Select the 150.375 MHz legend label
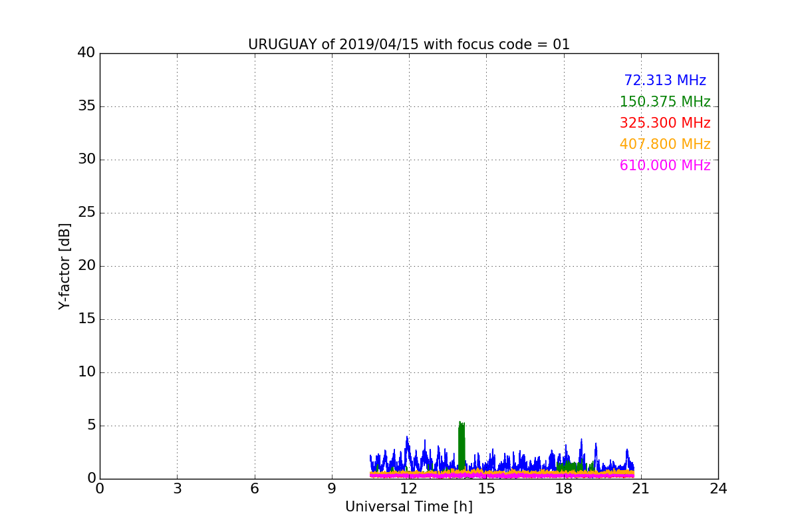The image size is (798, 532). click(x=665, y=102)
